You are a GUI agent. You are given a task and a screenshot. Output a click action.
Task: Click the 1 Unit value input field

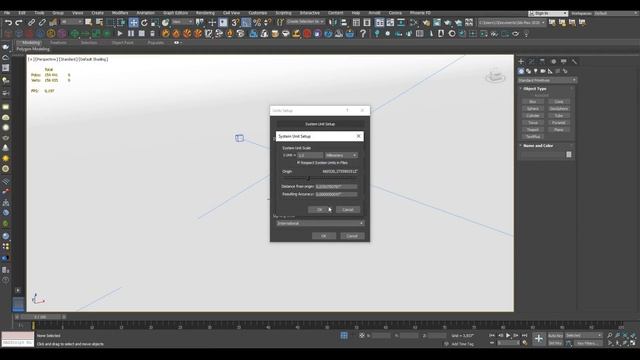pos(310,155)
